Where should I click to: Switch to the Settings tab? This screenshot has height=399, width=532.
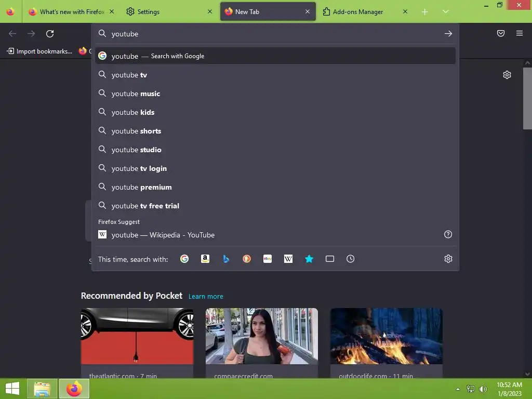169,12
